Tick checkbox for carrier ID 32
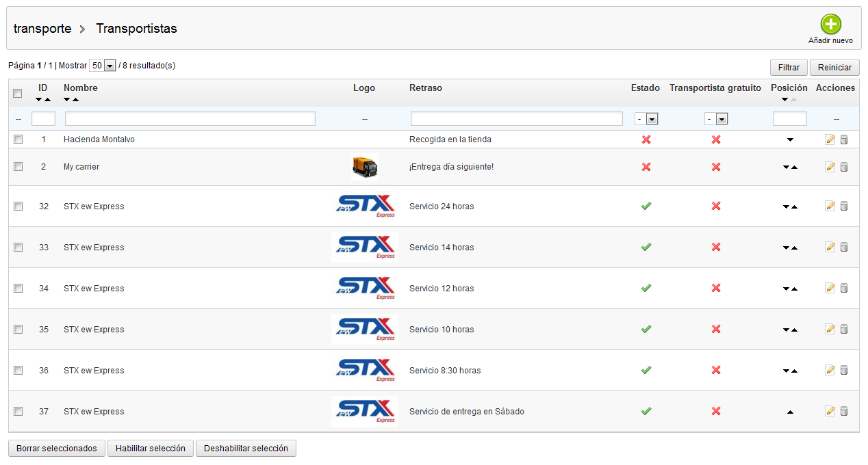The image size is (868, 465). (18, 206)
